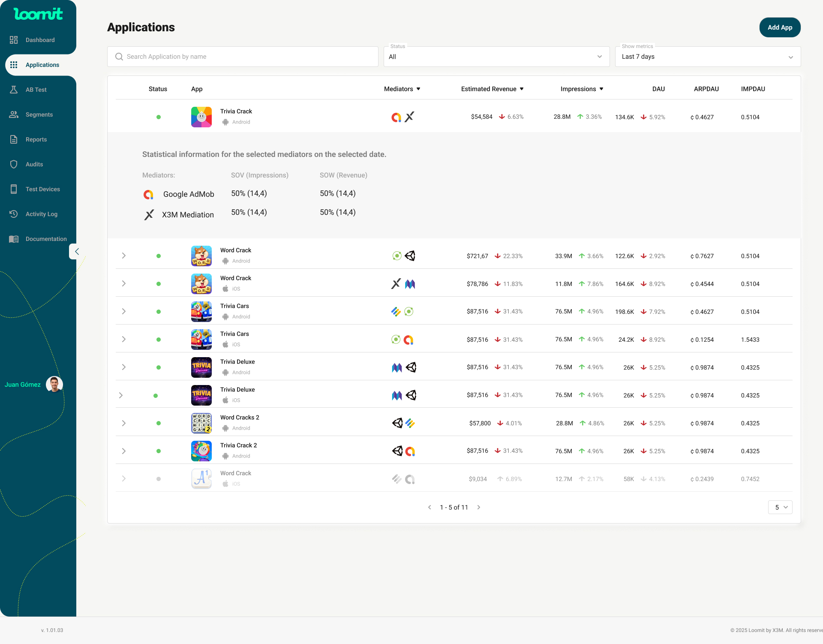Image resolution: width=823 pixels, height=644 pixels.
Task: Click the Trivia Crack 2 app name
Action: coord(238,445)
